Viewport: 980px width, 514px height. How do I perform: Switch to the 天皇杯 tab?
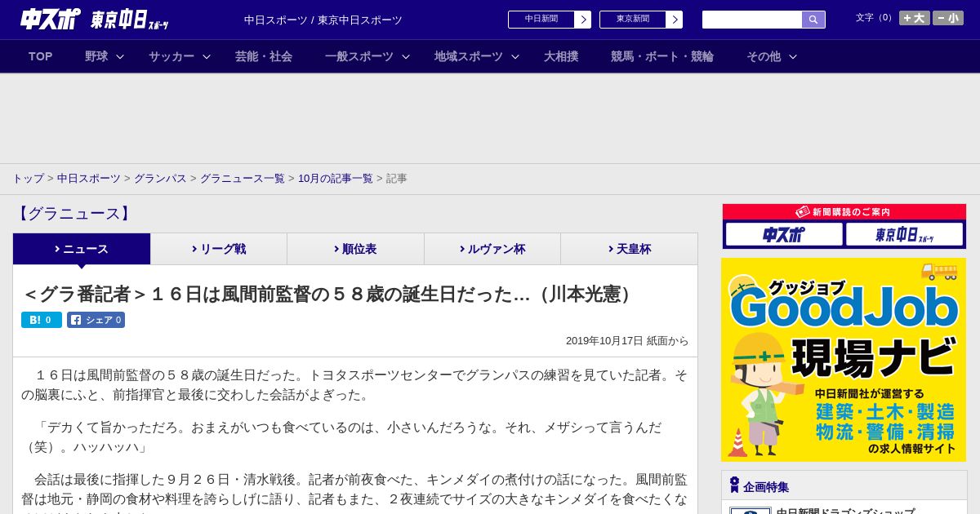click(x=629, y=249)
